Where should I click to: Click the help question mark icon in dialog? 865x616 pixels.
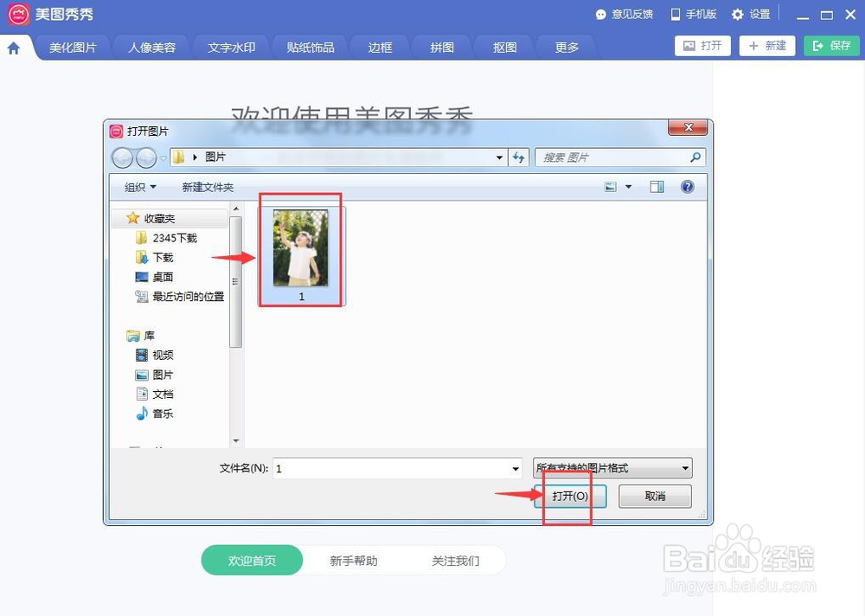coord(687,186)
